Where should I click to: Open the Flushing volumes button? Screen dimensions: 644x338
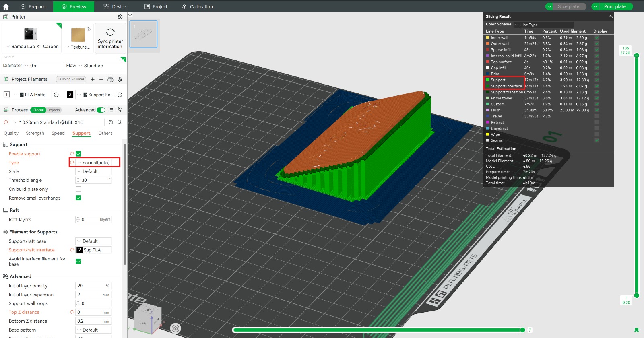tap(71, 79)
